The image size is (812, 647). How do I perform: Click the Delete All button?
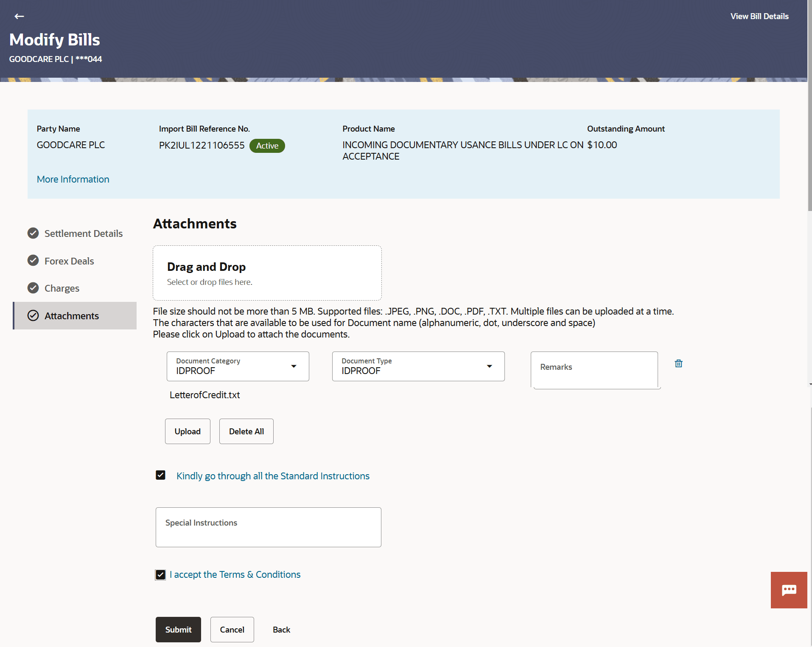(246, 431)
